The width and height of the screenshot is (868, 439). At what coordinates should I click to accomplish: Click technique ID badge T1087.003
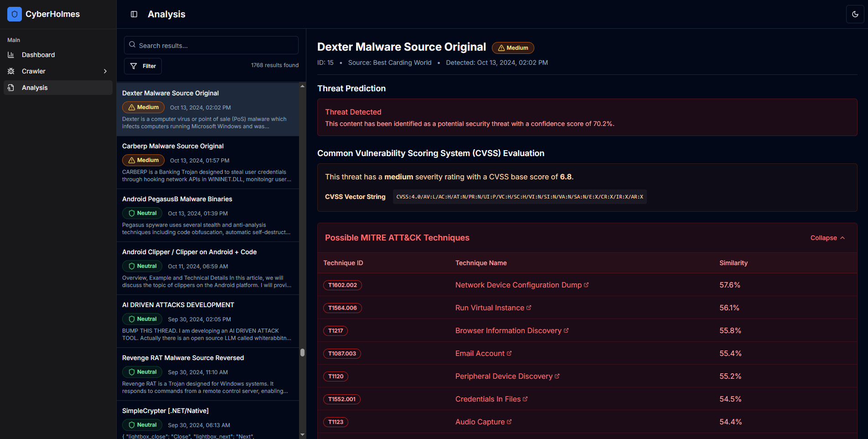click(x=342, y=354)
